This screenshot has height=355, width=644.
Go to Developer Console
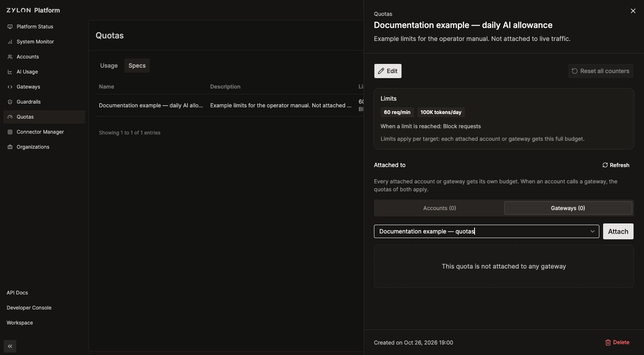[29, 308]
